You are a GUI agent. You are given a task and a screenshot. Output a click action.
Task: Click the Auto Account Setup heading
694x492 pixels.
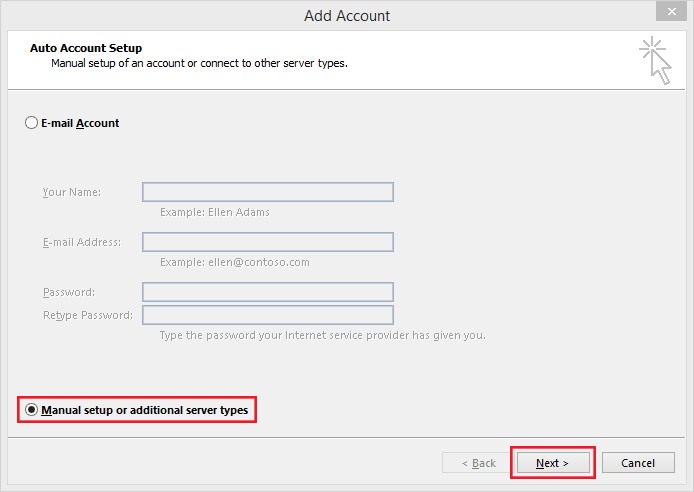pos(86,48)
